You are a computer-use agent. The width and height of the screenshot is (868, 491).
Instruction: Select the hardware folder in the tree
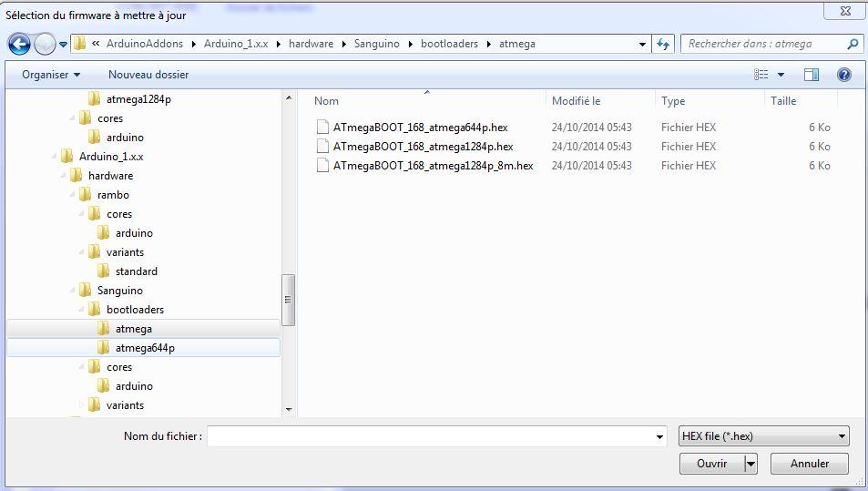111,176
